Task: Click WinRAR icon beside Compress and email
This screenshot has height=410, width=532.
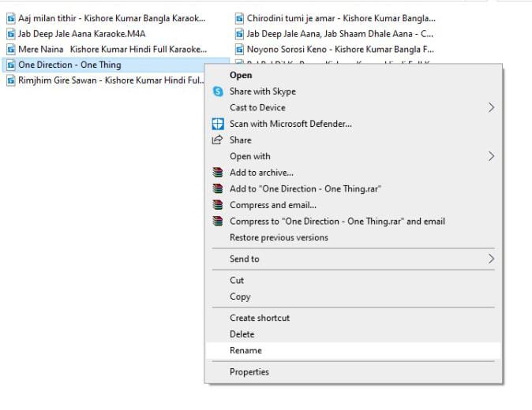Action: coord(218,205)
